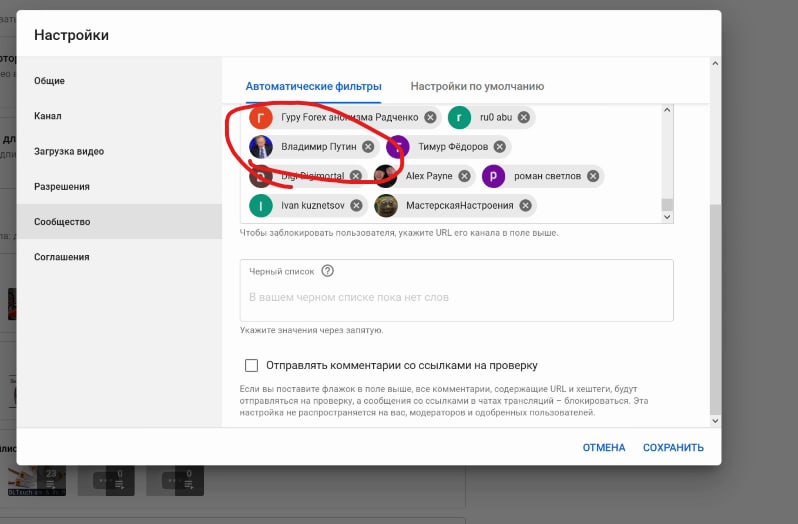Remove Владимир Путин chip from blocked list
This screenshot has width=798, height=524.
(x=368, y=147)
